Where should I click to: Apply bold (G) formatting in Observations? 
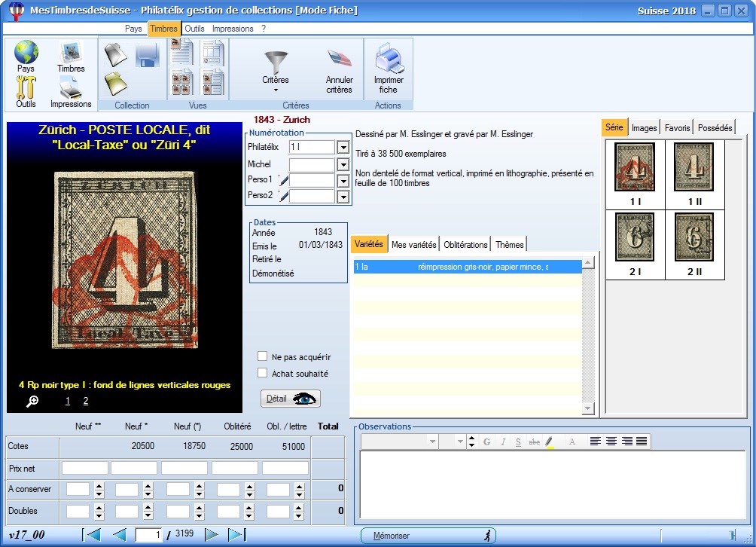coord(487,442)
